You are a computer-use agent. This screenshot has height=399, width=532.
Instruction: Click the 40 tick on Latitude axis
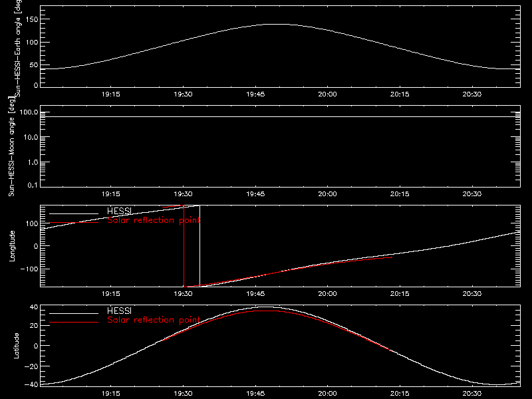pos(34,307)
